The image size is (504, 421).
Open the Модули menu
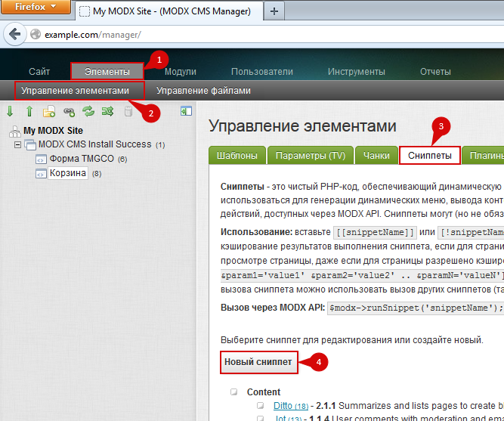click(181, 72)
